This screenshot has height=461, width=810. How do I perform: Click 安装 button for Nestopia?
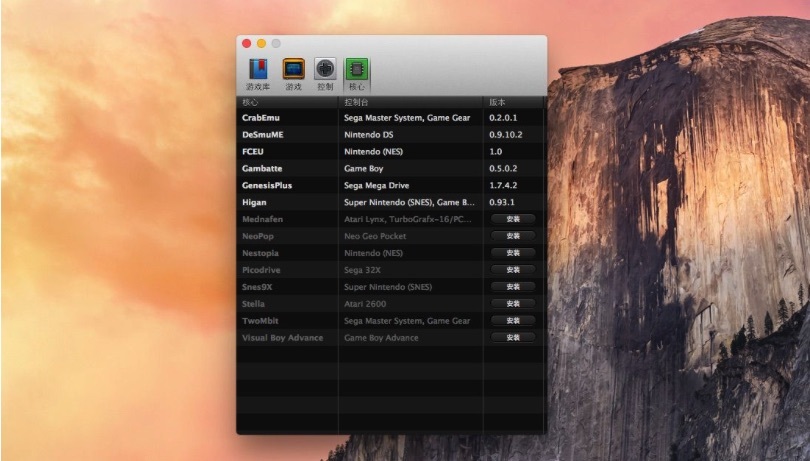pyautogui.click(x=513, y=253)
